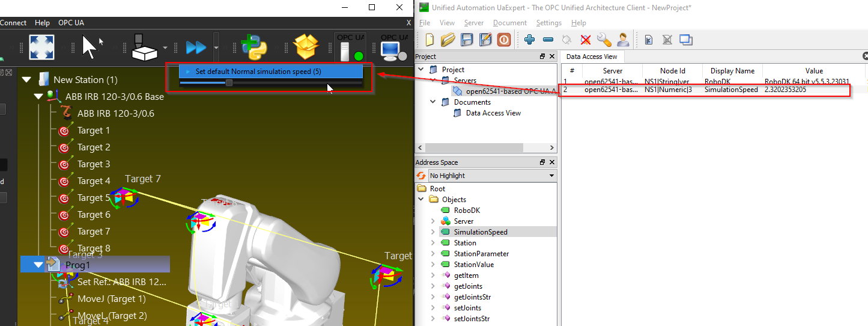Open the machining tool dropdown arrow

(165, 48)
